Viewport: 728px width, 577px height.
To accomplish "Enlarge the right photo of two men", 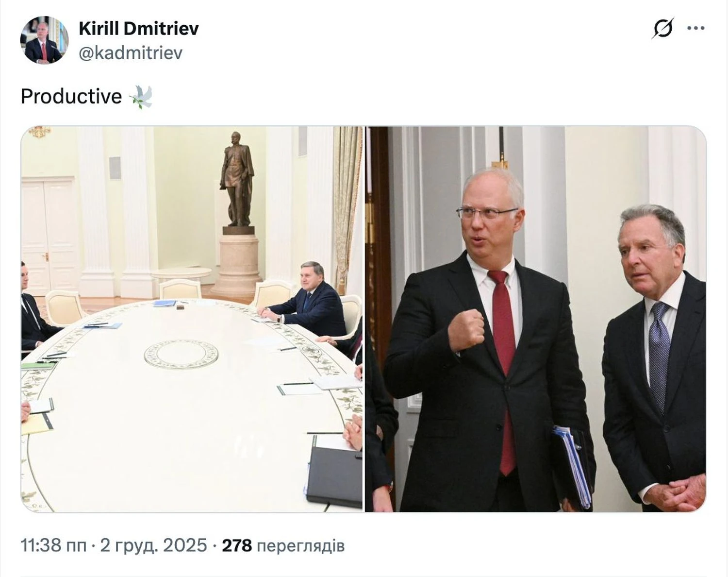I will coord(535,319).
